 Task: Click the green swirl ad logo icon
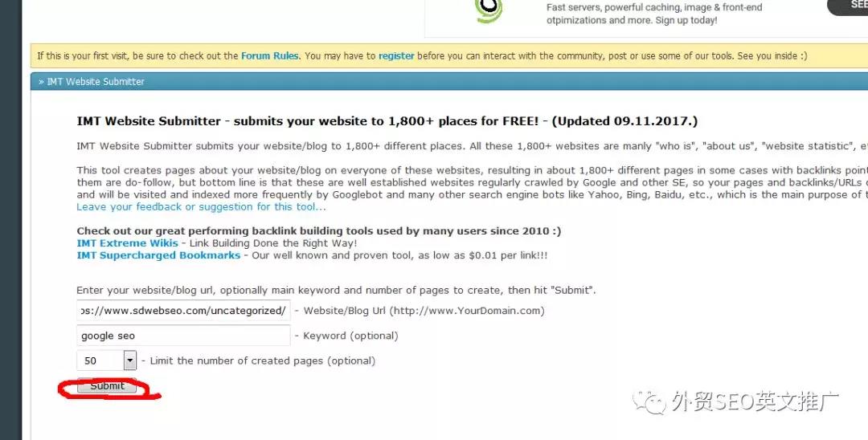coord(489,10)
